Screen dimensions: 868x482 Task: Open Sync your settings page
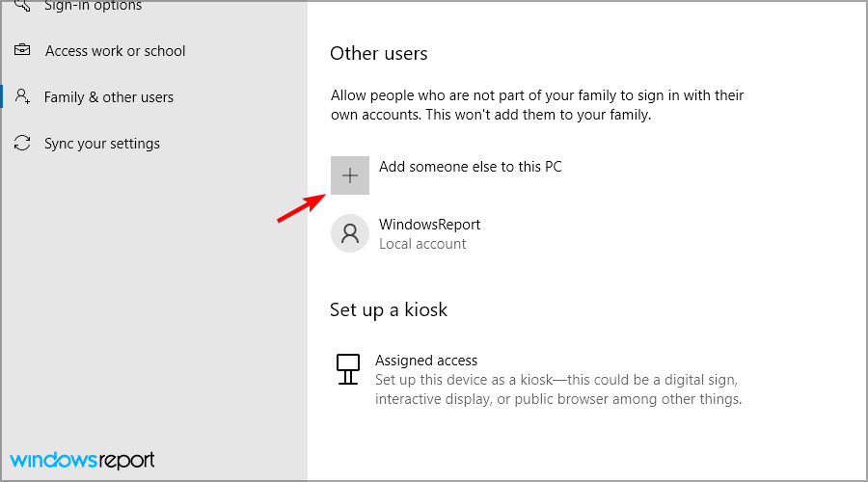pyautogui.click(x=102, y=144)
